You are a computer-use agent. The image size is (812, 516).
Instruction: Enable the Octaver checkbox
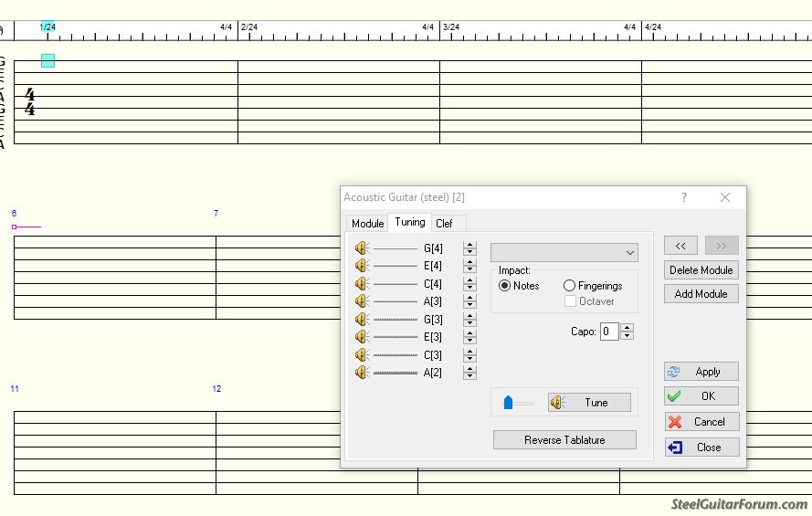point(571,301)
